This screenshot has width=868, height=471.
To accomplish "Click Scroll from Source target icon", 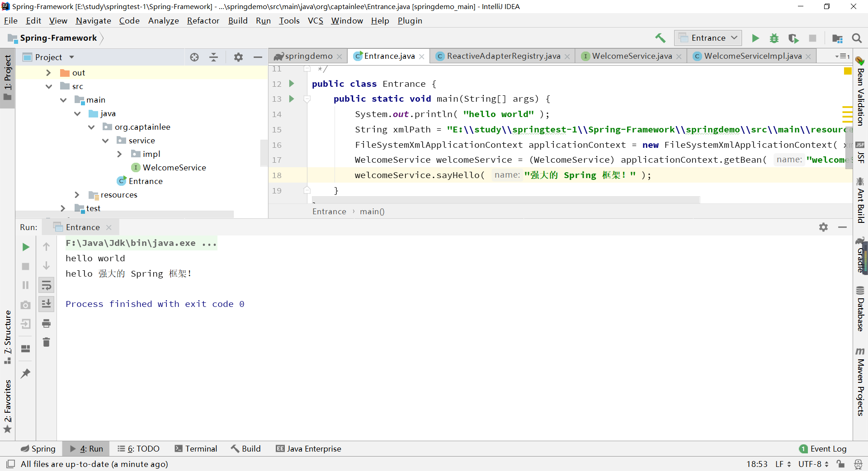I will tap(194, 57).
